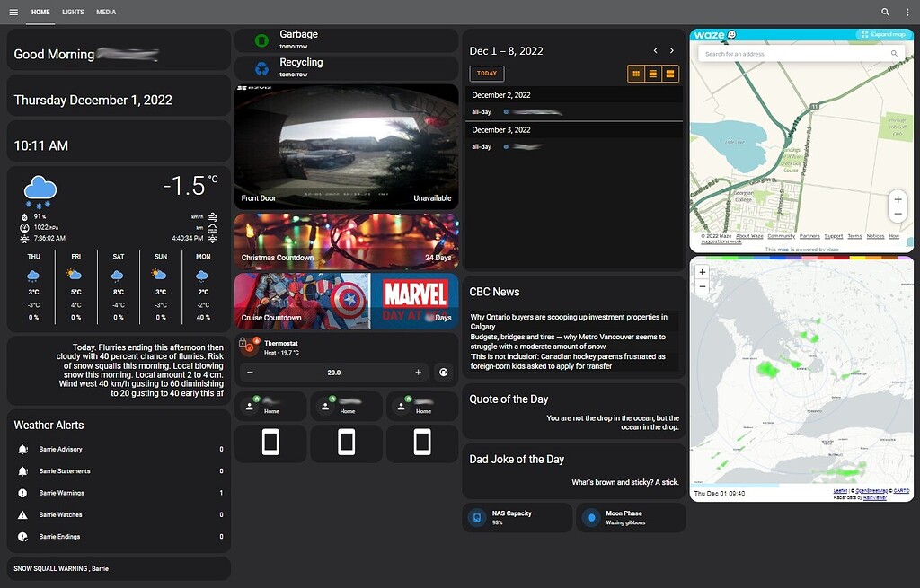Screen dimensions: 920x588
Task: Open the December 2 all-day event
Action: tap(574, 112)
